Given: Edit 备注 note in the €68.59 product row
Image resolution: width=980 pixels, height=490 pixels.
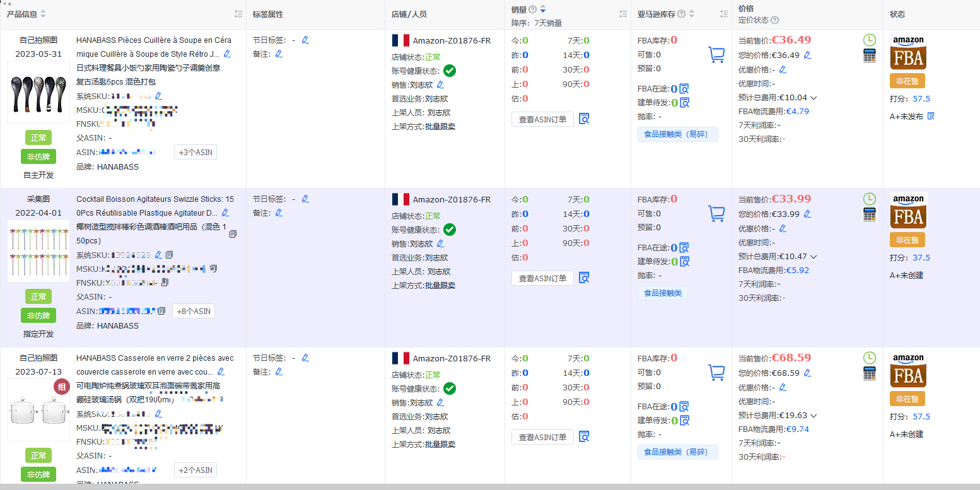Looking at the screenshot, I should 279,371.
